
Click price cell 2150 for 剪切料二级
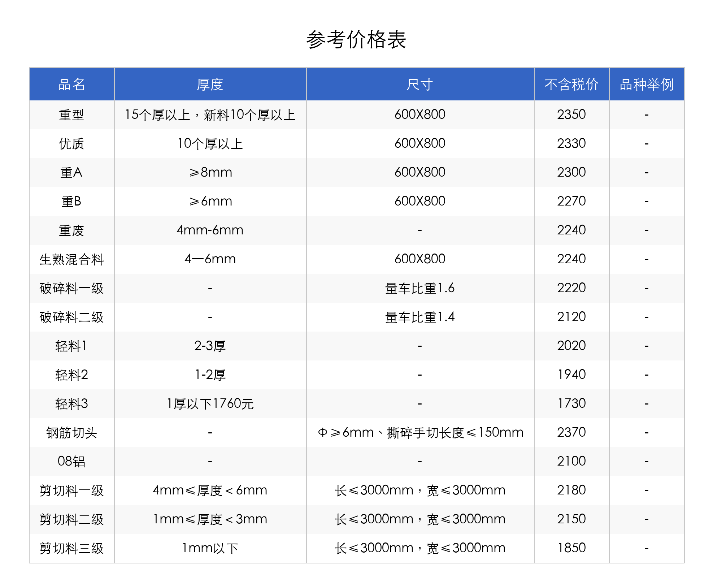click(571, 519)
